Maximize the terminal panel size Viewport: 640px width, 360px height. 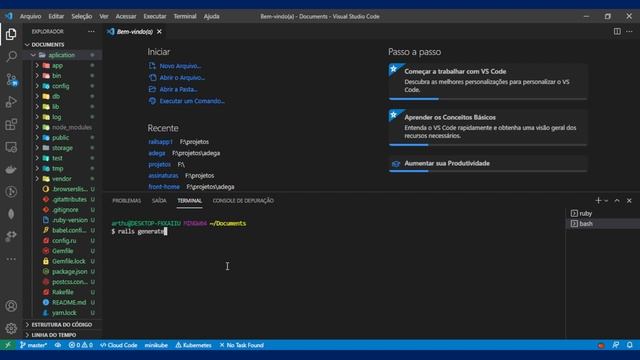click(x=617, y=200)
